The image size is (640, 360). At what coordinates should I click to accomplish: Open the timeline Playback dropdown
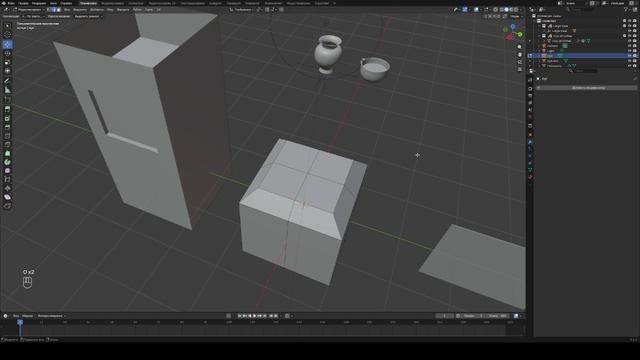tap(51, 316)
